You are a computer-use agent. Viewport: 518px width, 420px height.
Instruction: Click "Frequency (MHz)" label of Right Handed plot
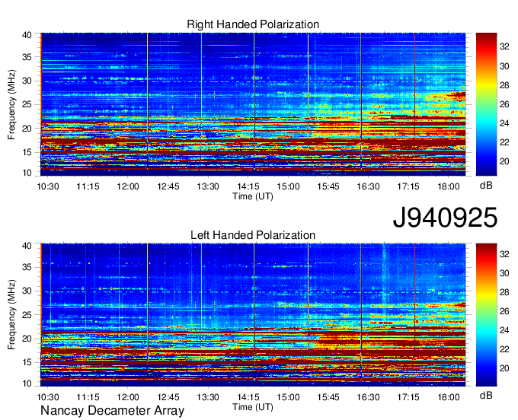click(11, 104)
